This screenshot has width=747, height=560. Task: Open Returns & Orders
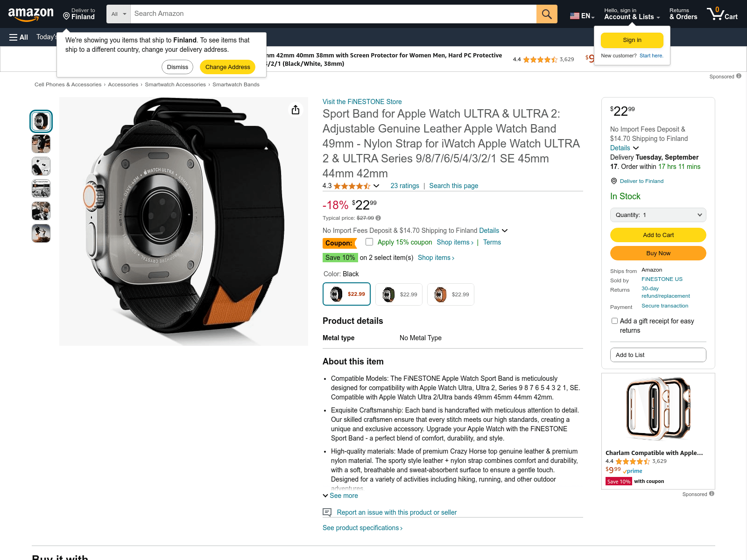click(x=683, y=14)
